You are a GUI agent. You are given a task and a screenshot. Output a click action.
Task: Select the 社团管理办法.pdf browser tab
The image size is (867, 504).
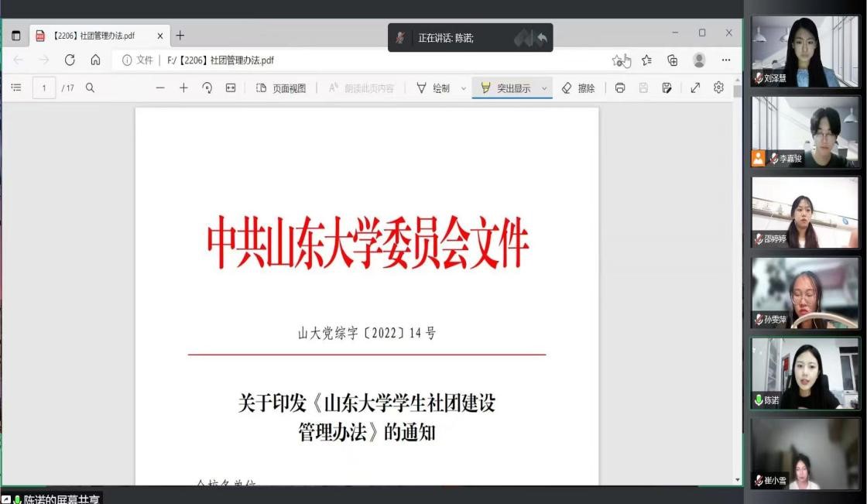tap(99, 36)
